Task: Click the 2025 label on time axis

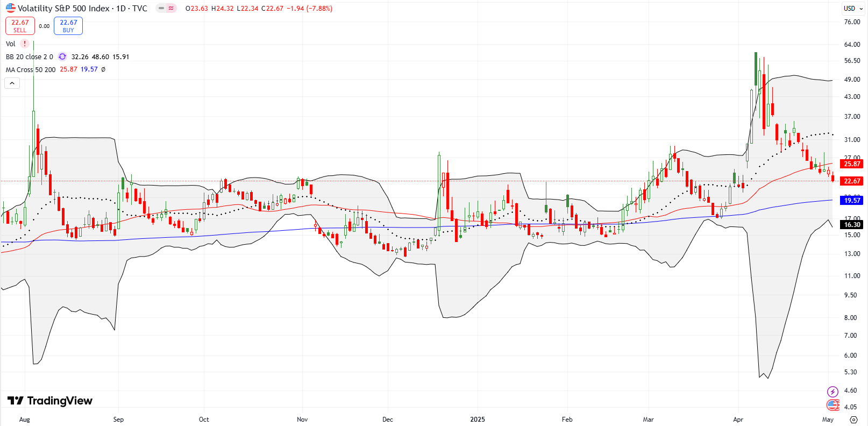Action: click(478, 420)
